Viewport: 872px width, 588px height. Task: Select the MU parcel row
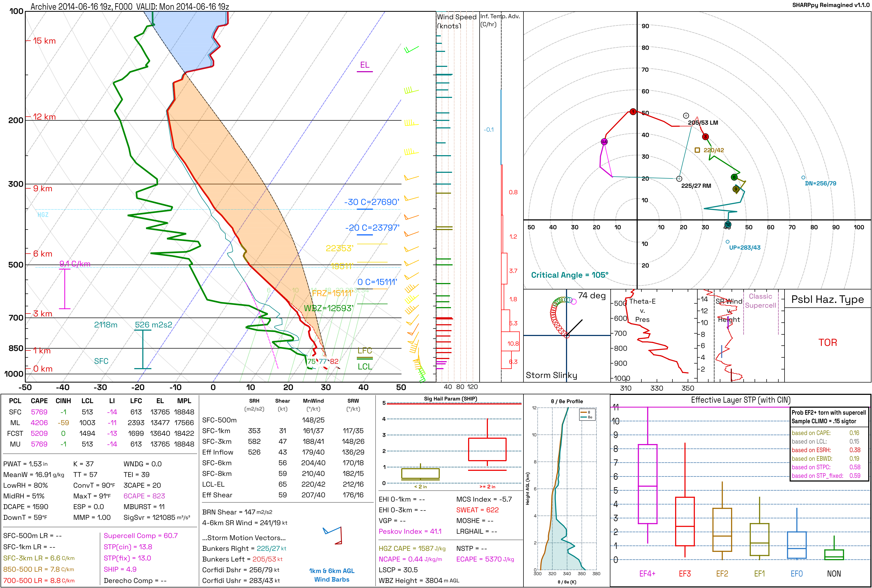point(101,444)
